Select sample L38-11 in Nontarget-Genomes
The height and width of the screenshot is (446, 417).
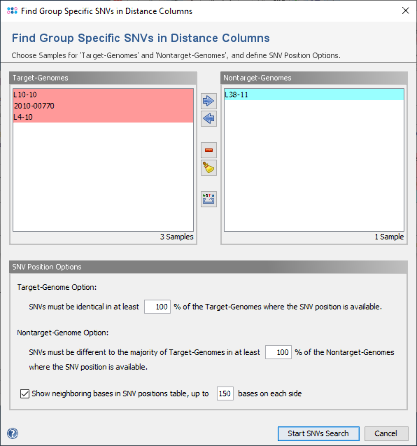314,95
